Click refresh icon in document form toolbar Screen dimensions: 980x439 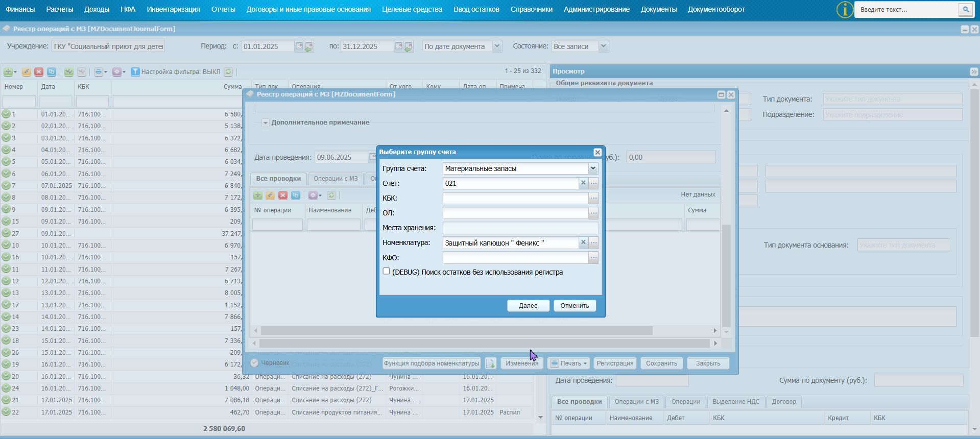(331, 196)
